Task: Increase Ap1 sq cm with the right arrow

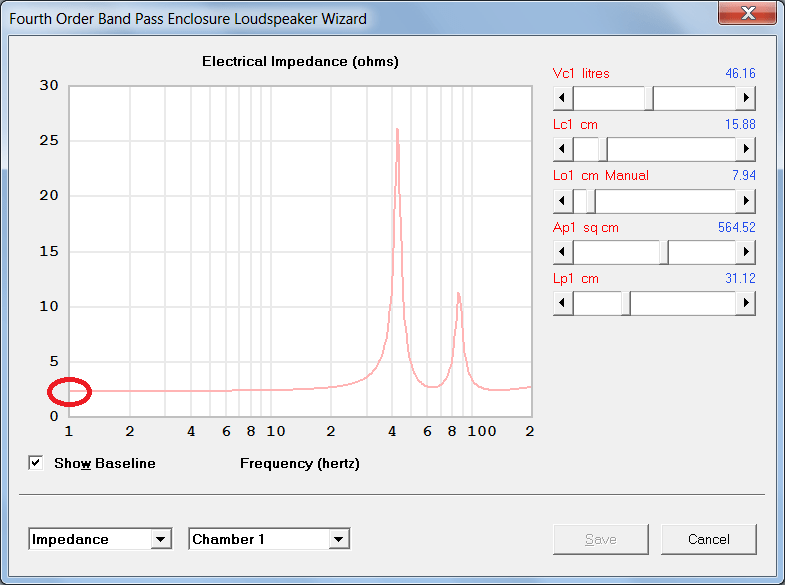Action: (x=745, y=252)
